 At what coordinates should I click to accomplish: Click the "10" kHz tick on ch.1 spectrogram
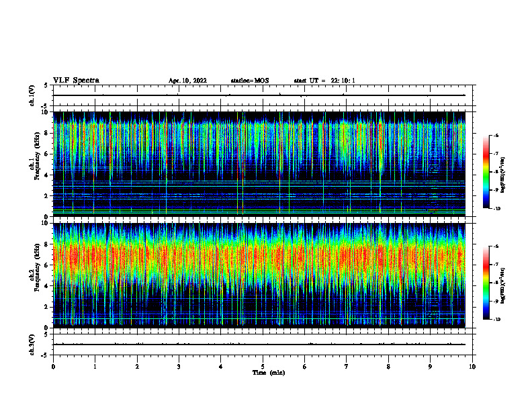[x=46, y=112]
